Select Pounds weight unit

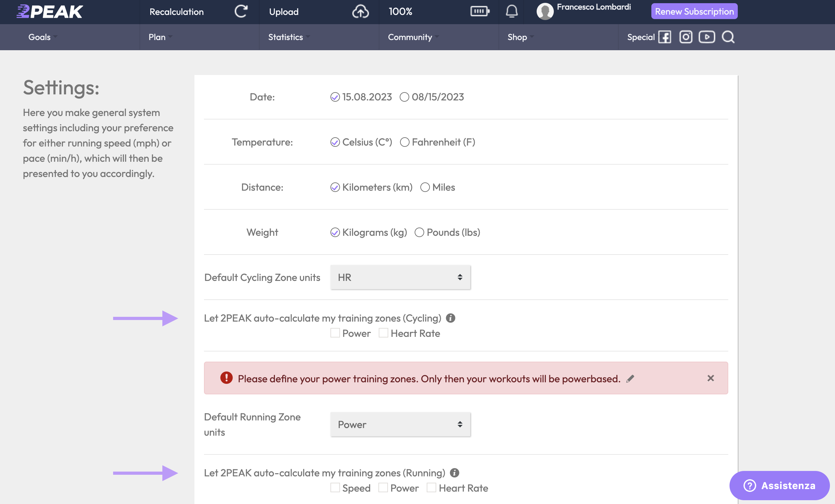pos(419,232)
